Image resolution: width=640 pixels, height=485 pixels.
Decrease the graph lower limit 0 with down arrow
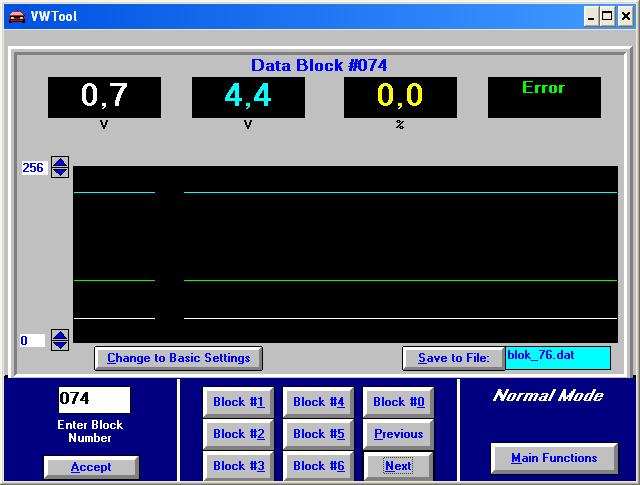(60, 345)
